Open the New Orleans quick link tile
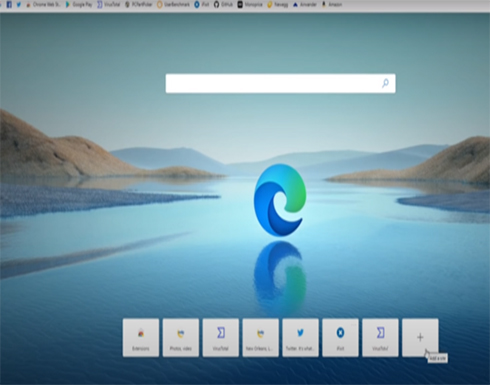The width and height of the screenshot is (490, 385). point(260,337)
